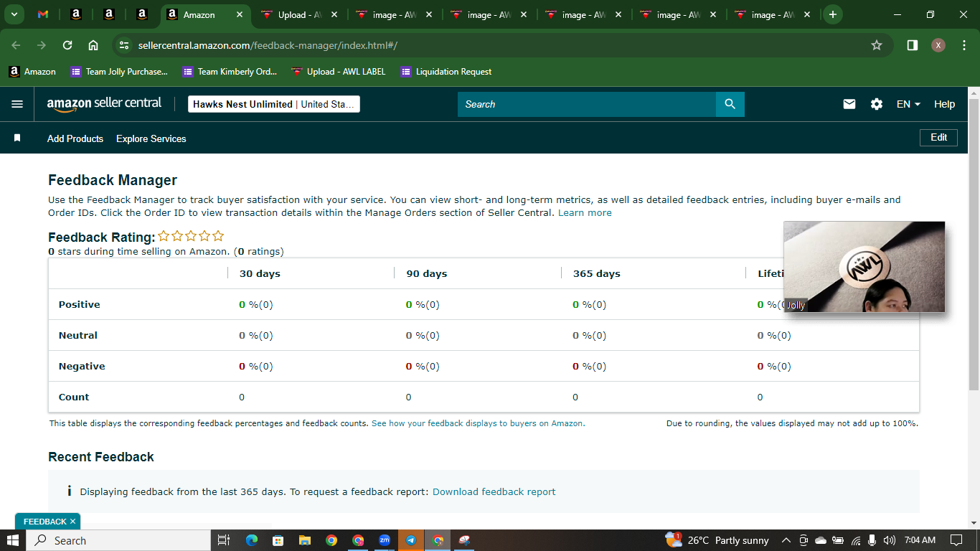Open the Seller Central hamburger menu

click(x=17, y=104)
